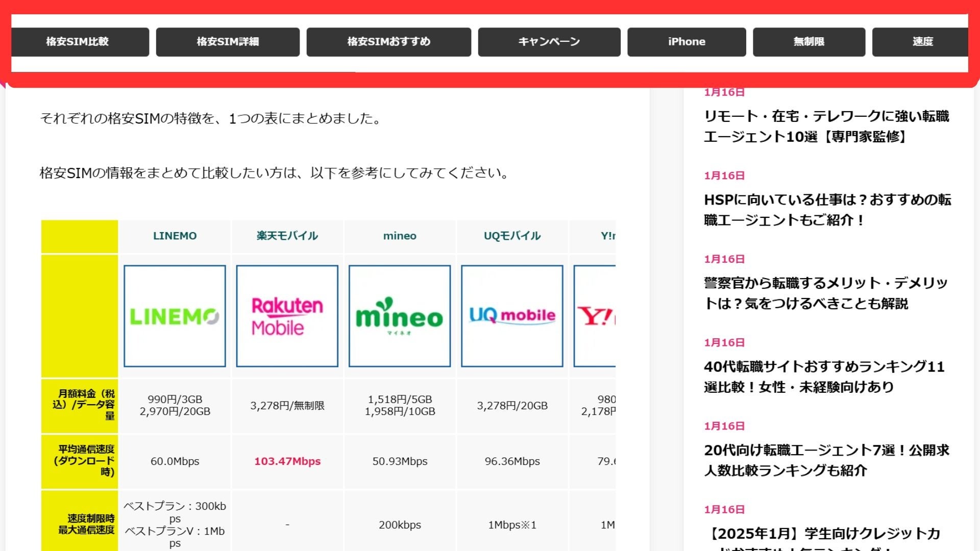Viewport: 980px width, 551px height.
Task: Select the 格安SIMおすすめ nav tab
Action: pyautogui.click(x=388, y=42)
